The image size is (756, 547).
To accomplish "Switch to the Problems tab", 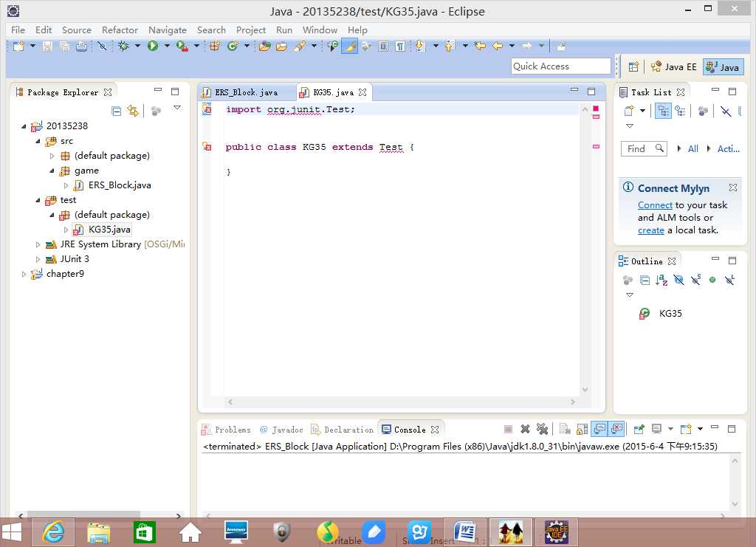I will coord(227,430).
